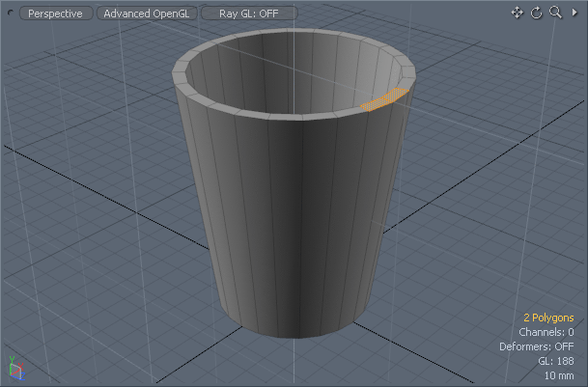Click the 'Channels: 0' readout
The height and width of the screenshot is (387, 588).
click(546, 332)
